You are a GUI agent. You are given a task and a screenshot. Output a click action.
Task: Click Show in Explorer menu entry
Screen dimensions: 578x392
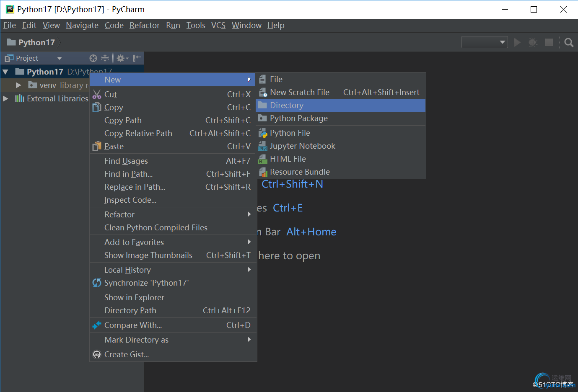pos(134,298)
